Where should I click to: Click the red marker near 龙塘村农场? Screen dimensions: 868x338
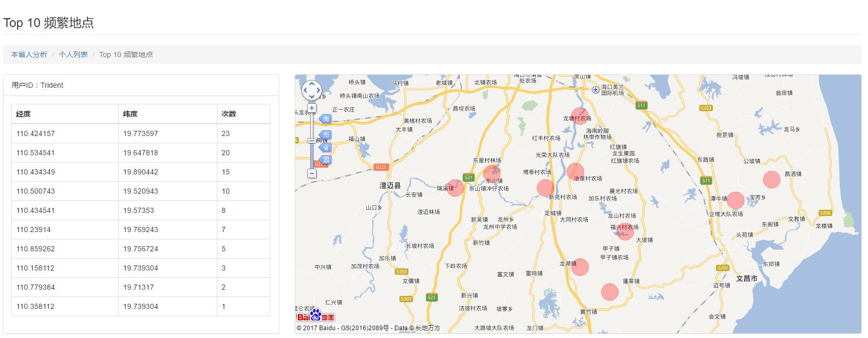coord(578,116)
